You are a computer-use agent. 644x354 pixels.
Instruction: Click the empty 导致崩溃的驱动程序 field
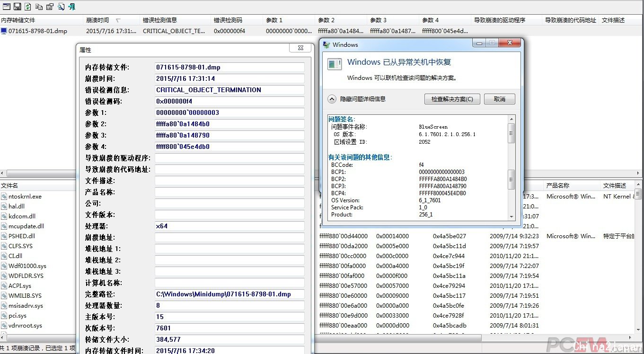point(230,158)
